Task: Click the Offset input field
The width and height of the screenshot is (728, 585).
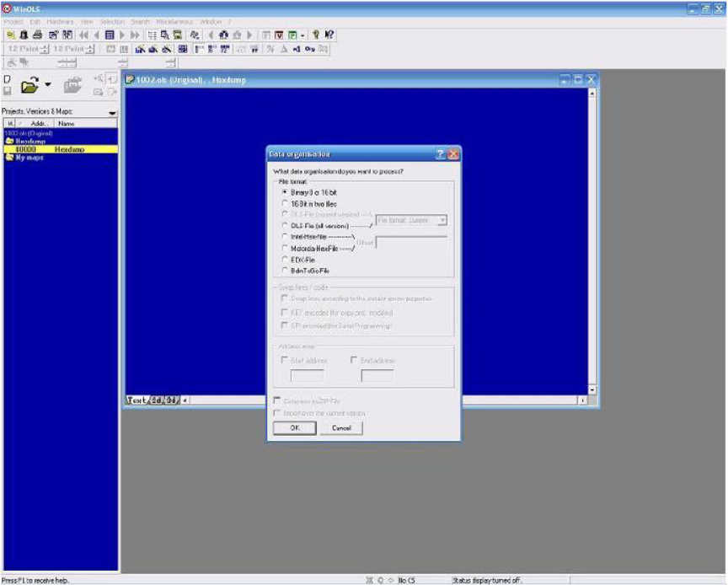Action: coord(411,242)
